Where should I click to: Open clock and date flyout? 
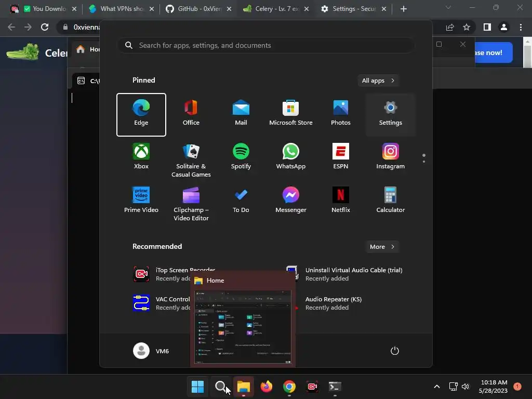click(x=494, y=387)
